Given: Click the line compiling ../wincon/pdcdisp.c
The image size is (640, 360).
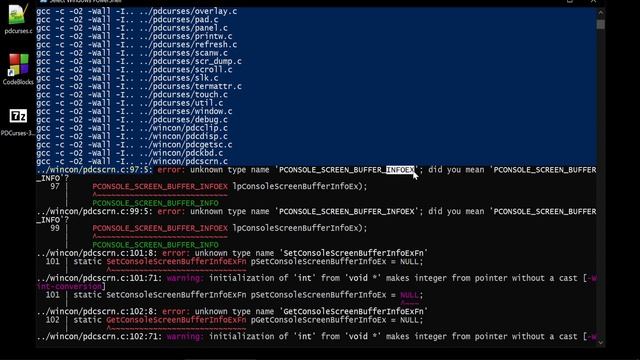Looking at the screenshot, I should [132, 136].
